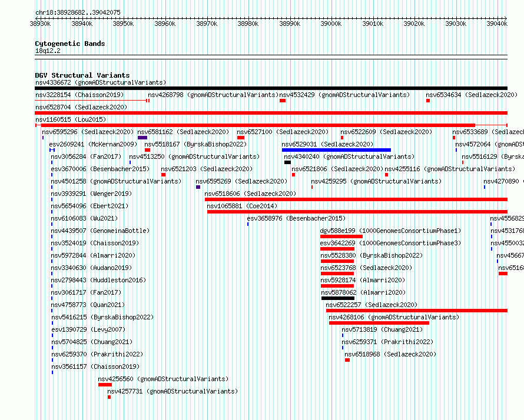Open nsv3228154 (Chaisson2019) variant

pyautogui.click(x=79, y=95)
